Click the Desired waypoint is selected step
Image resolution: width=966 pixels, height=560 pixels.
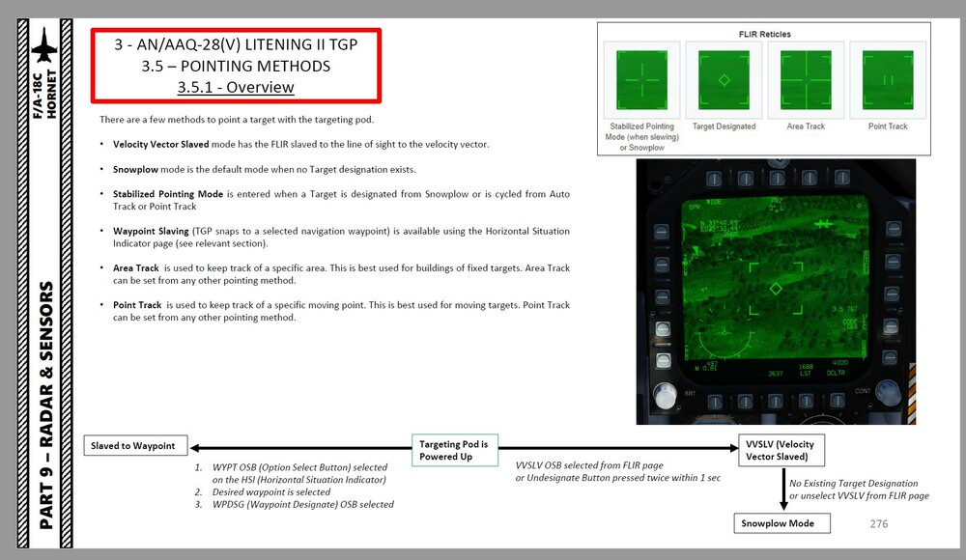(271, 491)
